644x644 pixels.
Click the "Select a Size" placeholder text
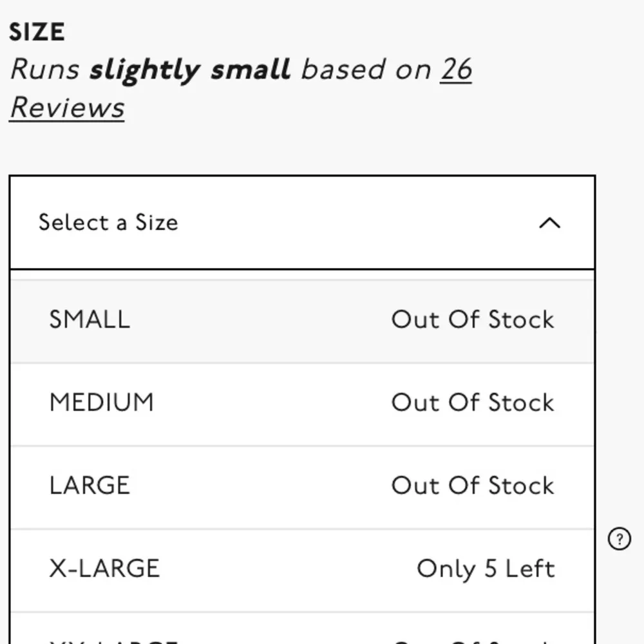(x=108, y=223)
